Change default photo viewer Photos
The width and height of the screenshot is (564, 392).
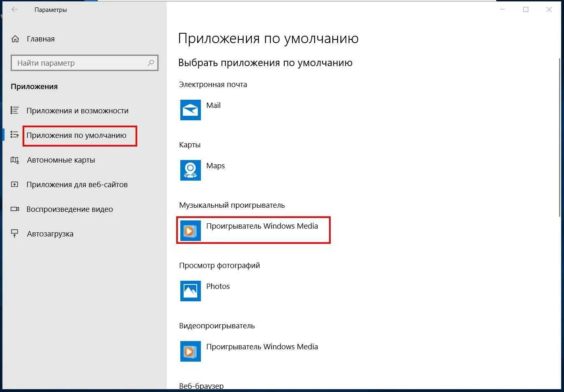(218, 287)
